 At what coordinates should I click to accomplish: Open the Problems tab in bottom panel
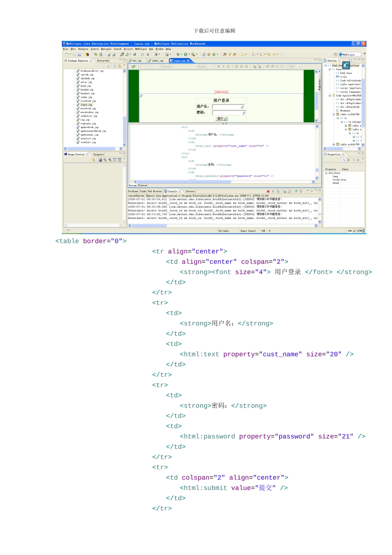tap(133, 191)
